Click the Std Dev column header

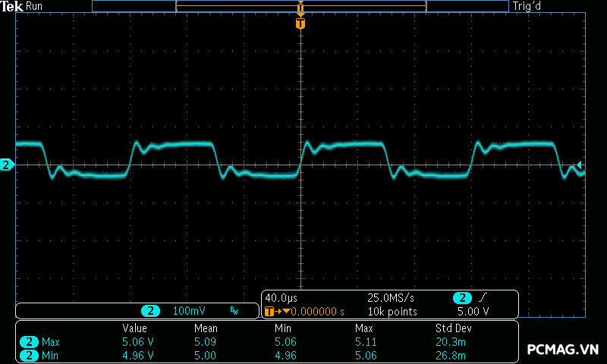(453, 328)
